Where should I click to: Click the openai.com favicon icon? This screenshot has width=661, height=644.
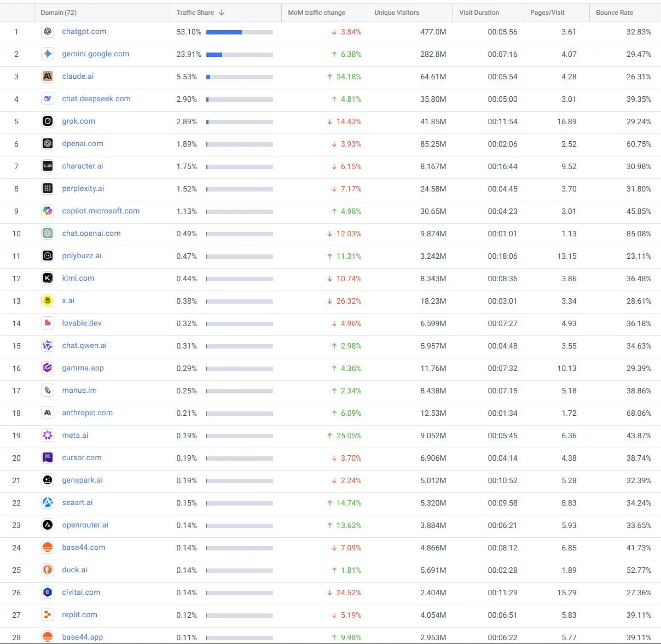pos(48,144)
